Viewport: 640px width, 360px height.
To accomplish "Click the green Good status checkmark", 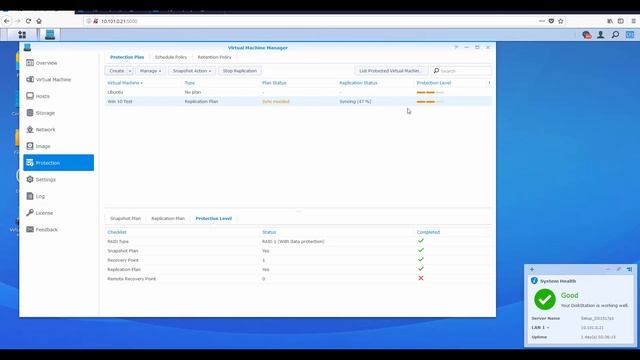I will (545, 300).
